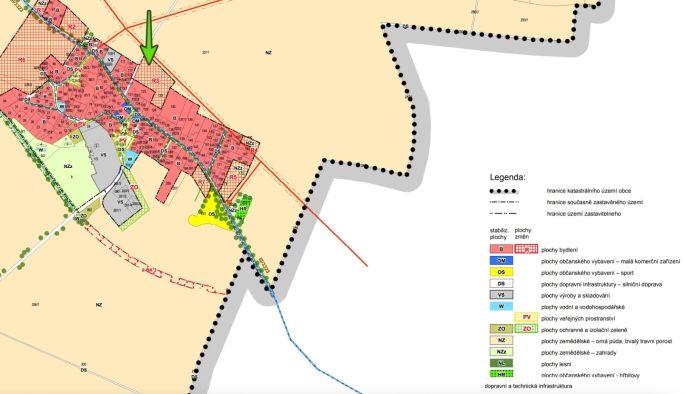This screenshot has height=394, width=686.
Task: Click legend text 'plochy výroby a skladování'
Action: 575,296
